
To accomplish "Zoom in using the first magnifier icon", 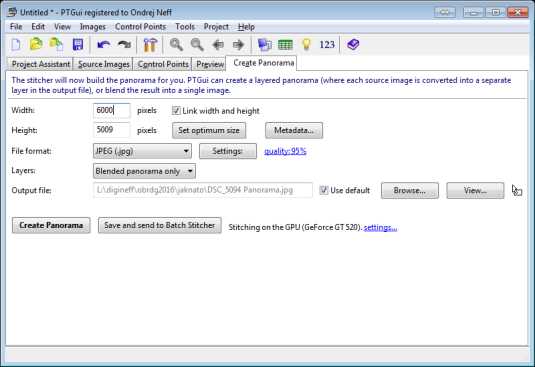I will pos(176,45).
